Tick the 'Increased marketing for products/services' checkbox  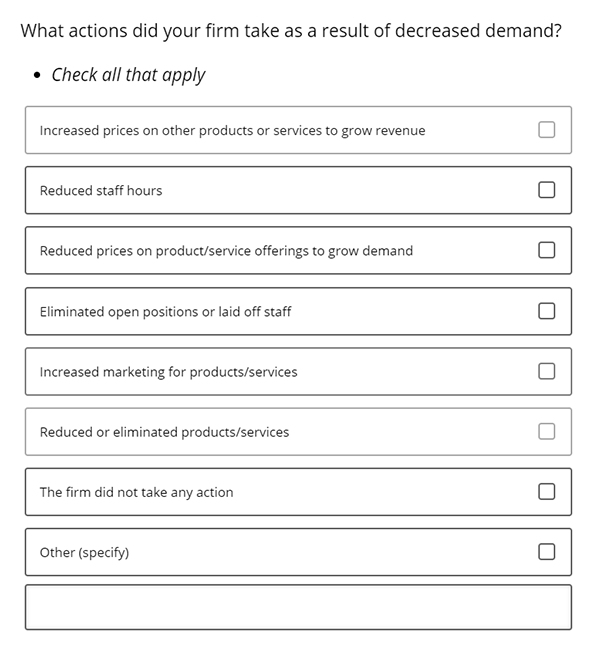(546, 371)
